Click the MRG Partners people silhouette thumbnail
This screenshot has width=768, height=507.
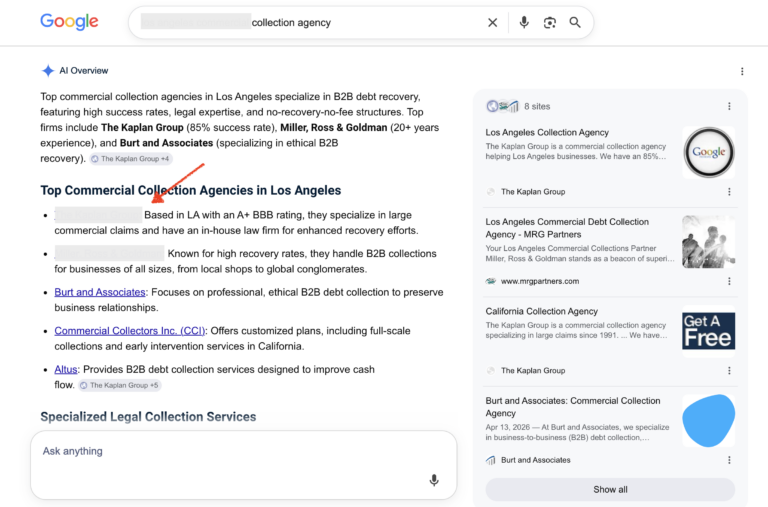(x=708, y=241)
